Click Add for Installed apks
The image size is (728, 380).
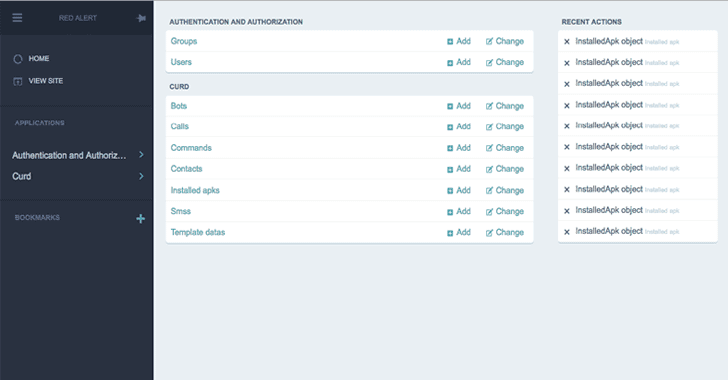(459, 190)
